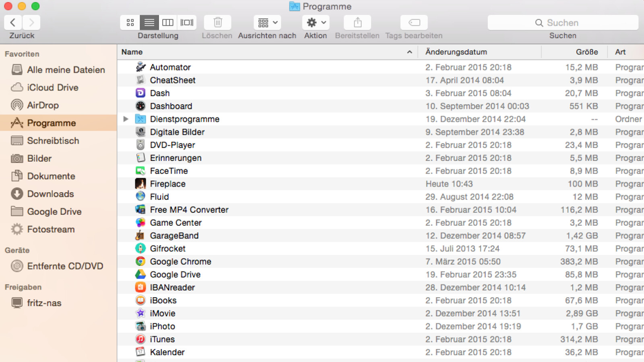Switch to icon view
Image resolution: width=644 pixels, height=362 pixels.
130,23
